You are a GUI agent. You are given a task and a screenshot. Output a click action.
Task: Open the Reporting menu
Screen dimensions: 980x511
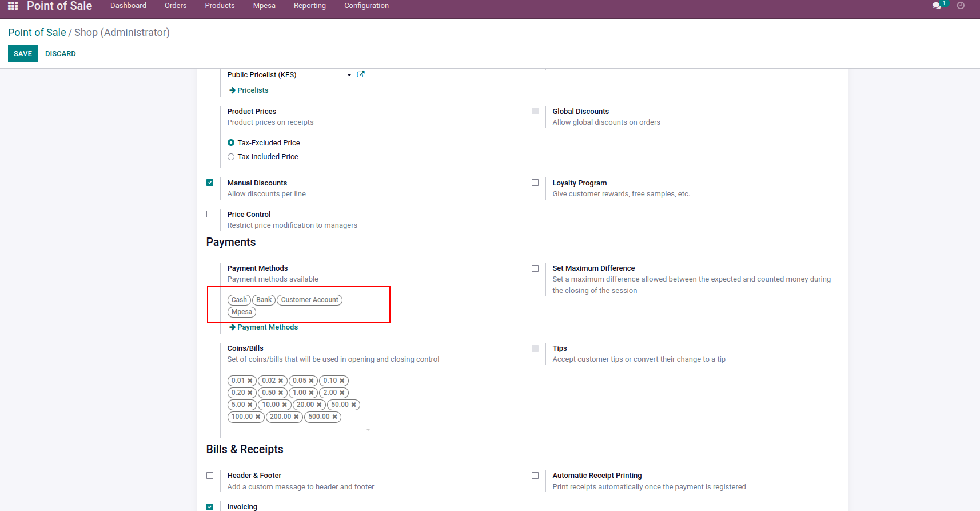click(309, 6)
